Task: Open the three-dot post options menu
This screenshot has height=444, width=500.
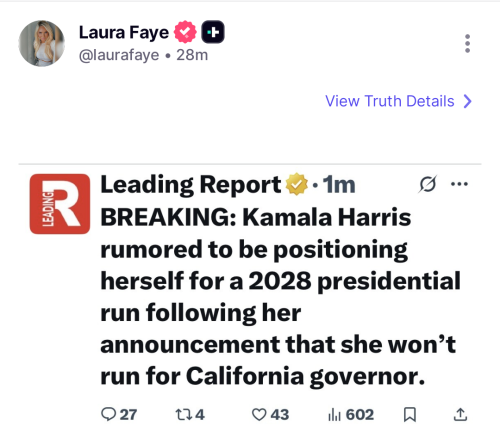Action: (467, 43)
